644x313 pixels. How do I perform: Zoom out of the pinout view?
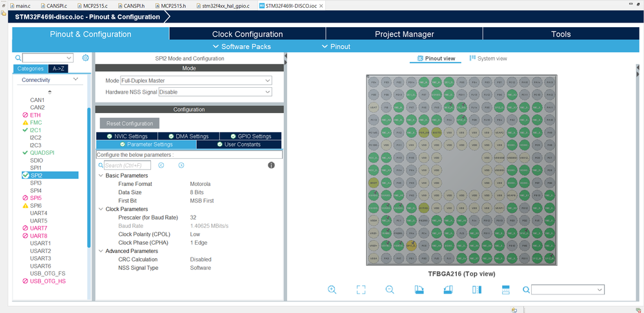coord(390,289)
